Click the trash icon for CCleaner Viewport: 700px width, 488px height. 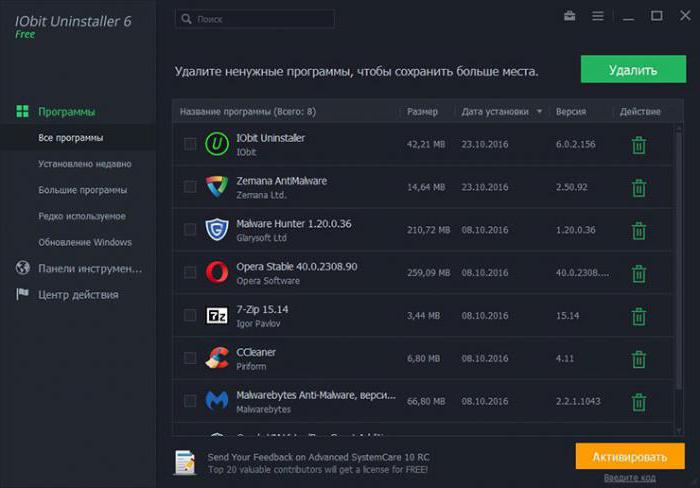pos(639,359)
